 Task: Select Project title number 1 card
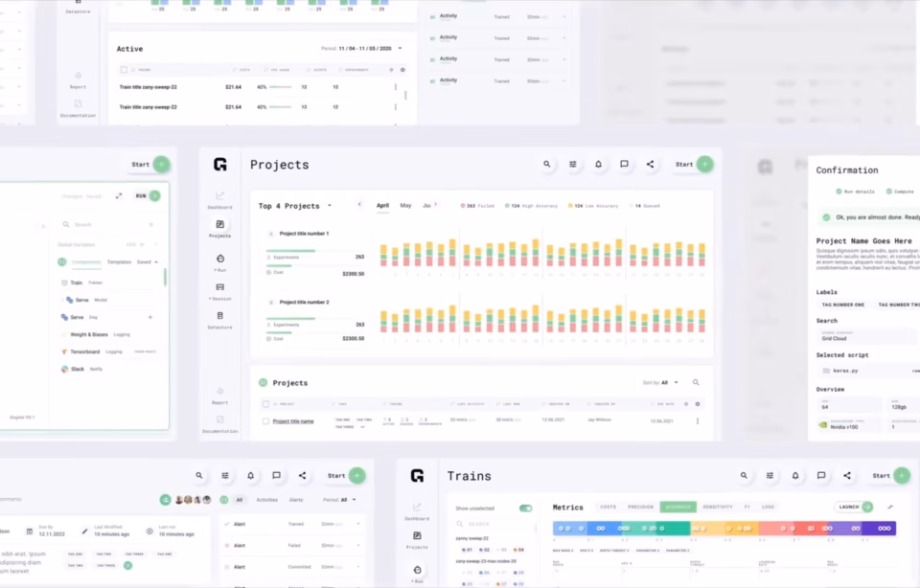315,253
